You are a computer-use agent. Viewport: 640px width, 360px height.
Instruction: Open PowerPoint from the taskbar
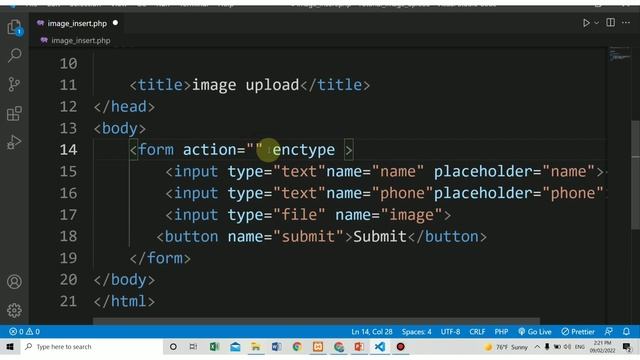pos(359,347)
